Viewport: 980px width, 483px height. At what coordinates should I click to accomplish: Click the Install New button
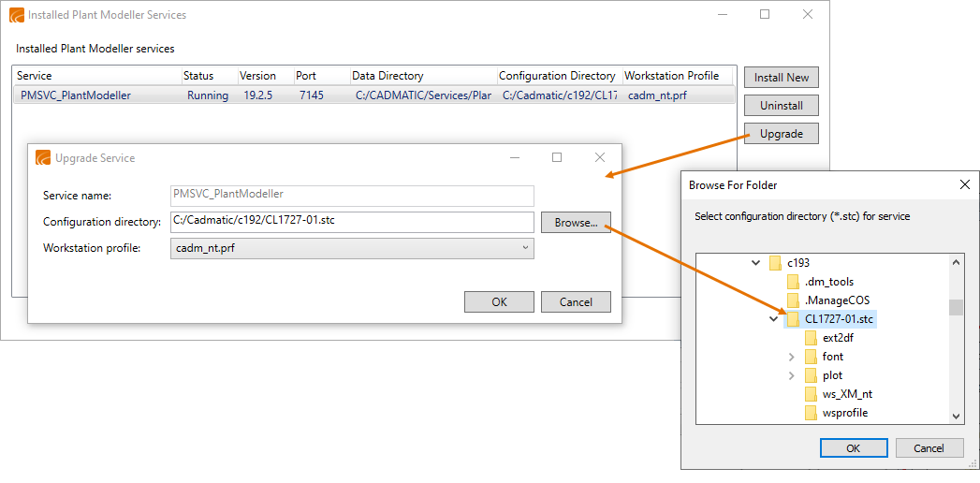pos(781,78)
